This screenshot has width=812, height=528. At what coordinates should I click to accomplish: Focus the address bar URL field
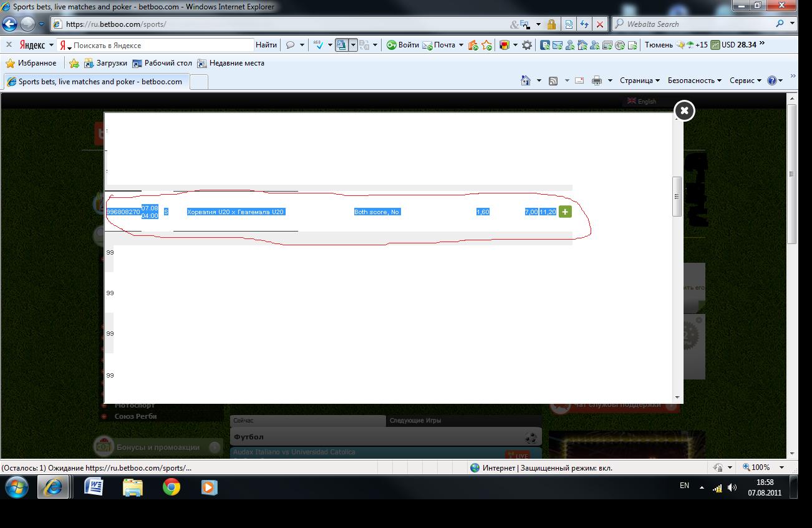[x=281, y=24]
